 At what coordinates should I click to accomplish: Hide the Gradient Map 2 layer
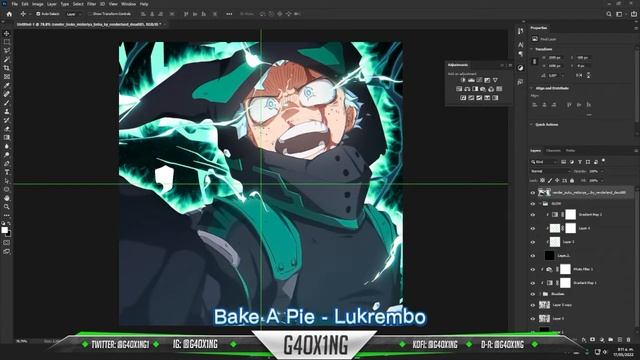coord(533,214)
